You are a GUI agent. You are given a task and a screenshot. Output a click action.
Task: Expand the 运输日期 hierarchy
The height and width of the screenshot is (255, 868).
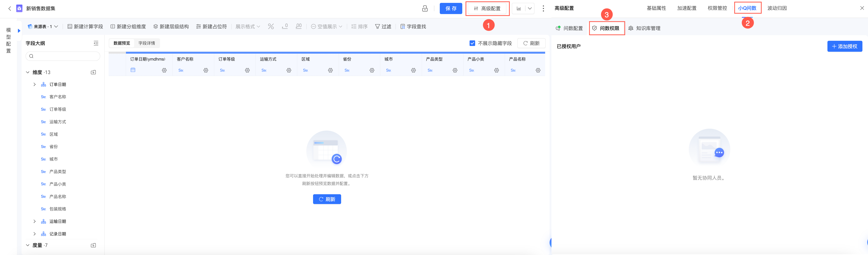tap(34, 221)
